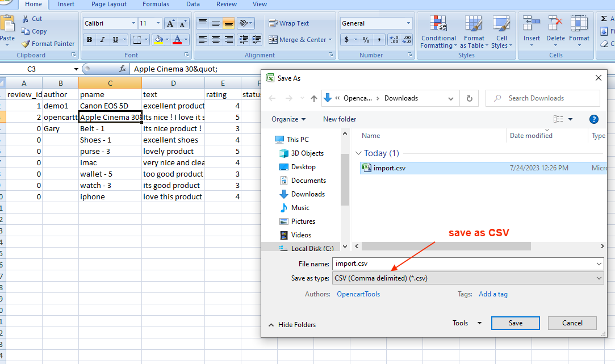
Task: Click Merge & Center
Action: tap(300, 40)
